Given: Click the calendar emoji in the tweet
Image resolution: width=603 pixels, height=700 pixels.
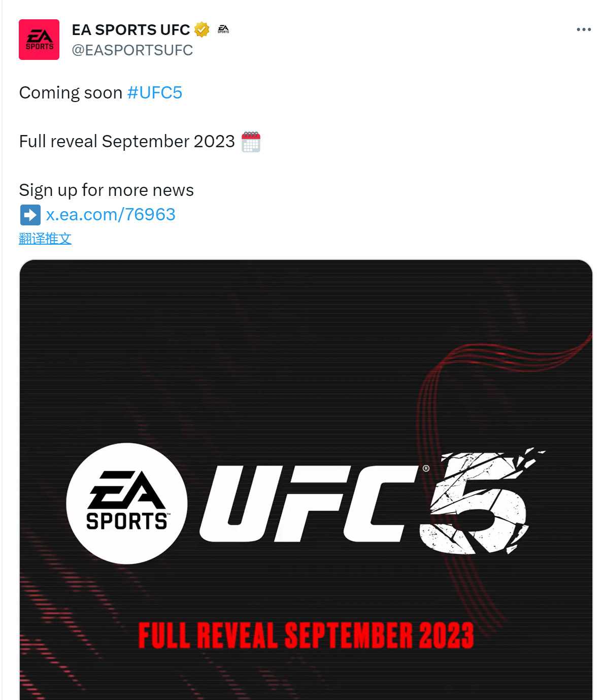Looking at the screenshot, I should 251,141.
